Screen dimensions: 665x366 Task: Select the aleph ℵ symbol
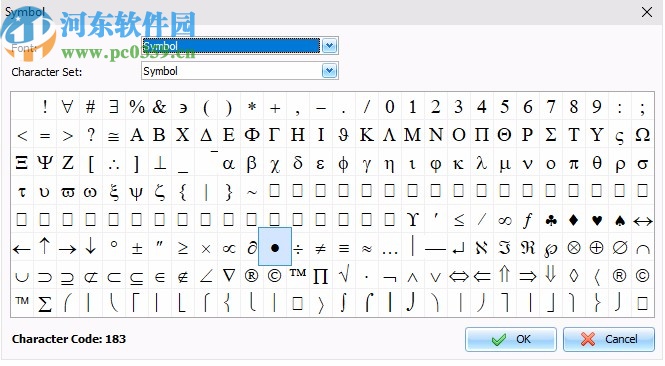coord(481,249)
